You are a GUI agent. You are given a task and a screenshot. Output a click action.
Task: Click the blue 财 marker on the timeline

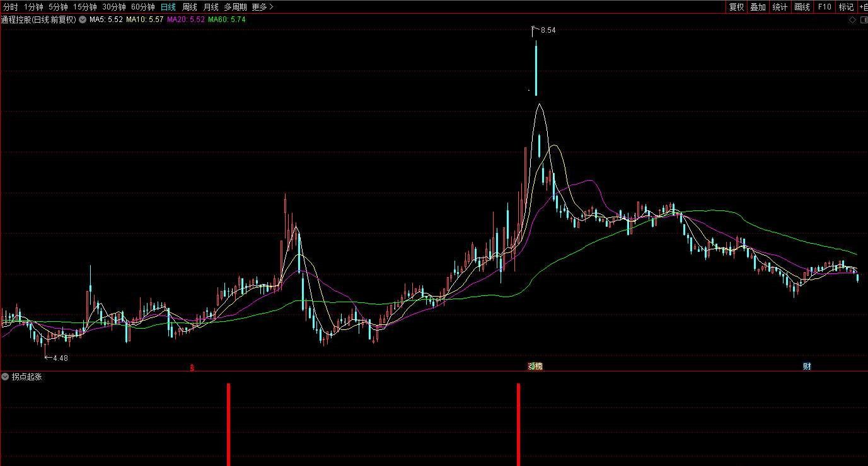pyautogui.click(x=807, y=367)
